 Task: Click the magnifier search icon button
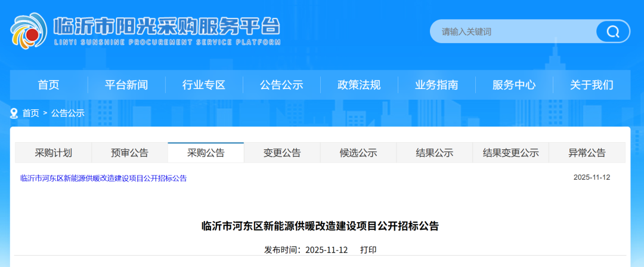click(612, 32)
